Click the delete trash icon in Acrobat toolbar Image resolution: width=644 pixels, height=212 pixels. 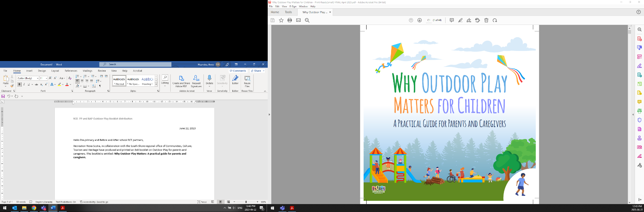tap(486, 20)
